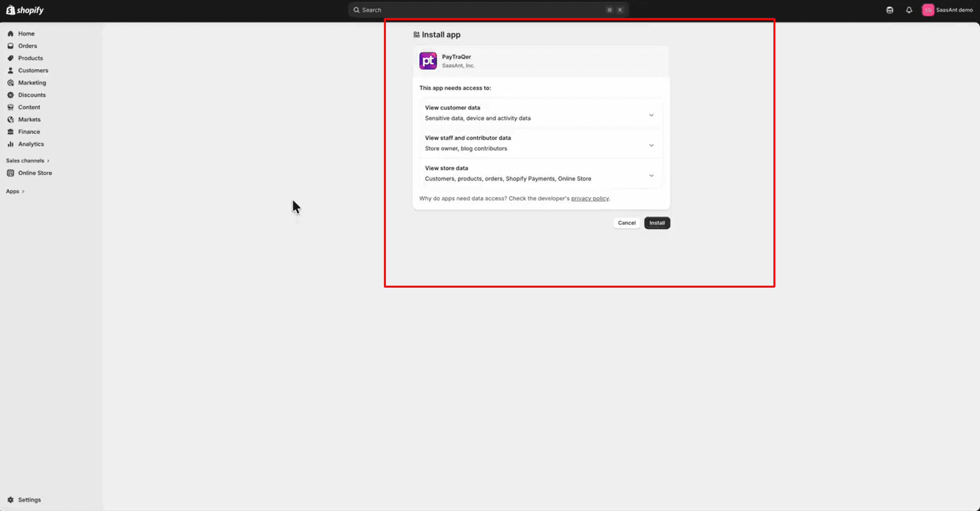Open the Analytics menu item

coord(31,144)
